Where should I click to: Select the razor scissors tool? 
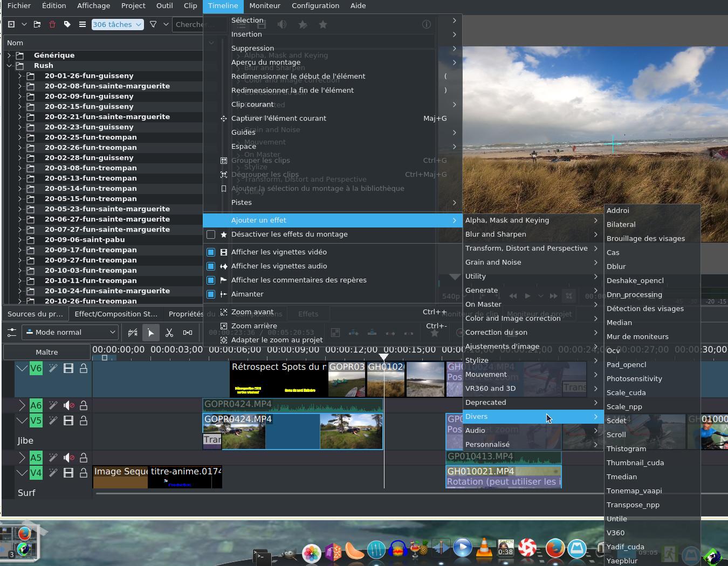click(x=169, y=333)
